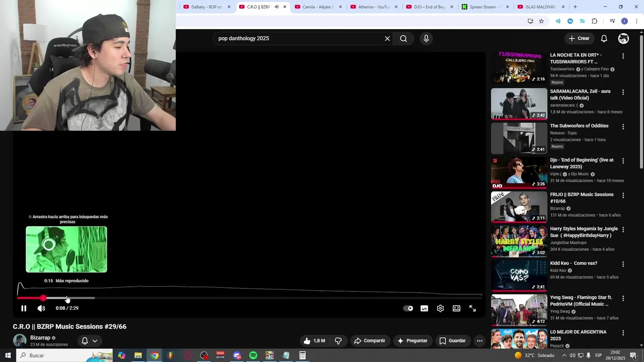This screenshot has height=362, width=644.
Task: Open the Extensions puzzle icon
Action: click(595, 21)
